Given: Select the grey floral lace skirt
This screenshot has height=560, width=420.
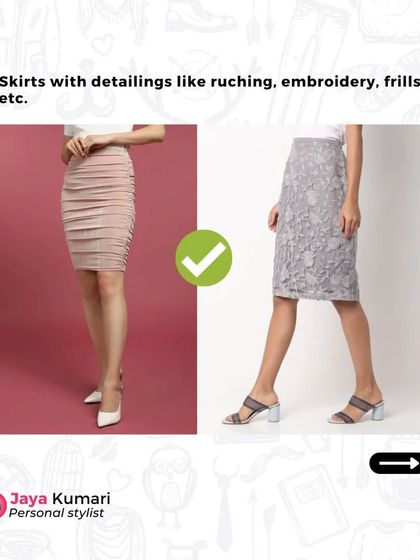Looking at the screenshot, I should [314, 219].
